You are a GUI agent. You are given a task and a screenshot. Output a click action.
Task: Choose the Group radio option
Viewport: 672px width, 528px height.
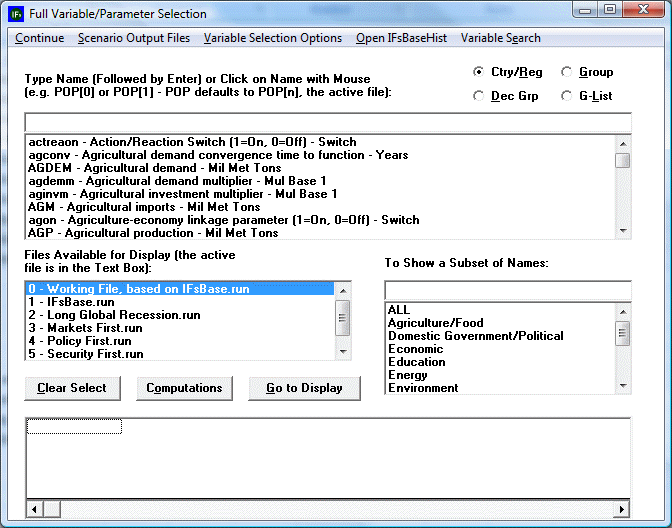567,72
